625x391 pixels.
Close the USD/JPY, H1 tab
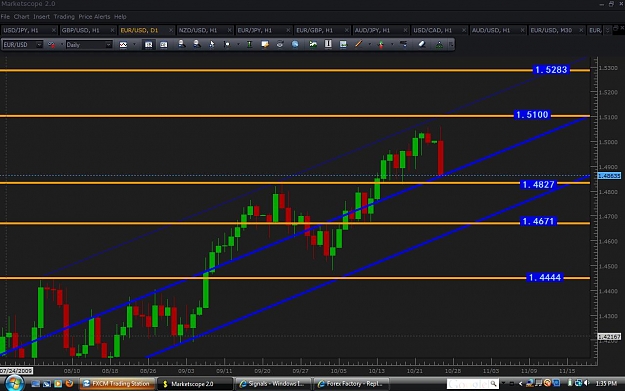[x=53, y=30]
